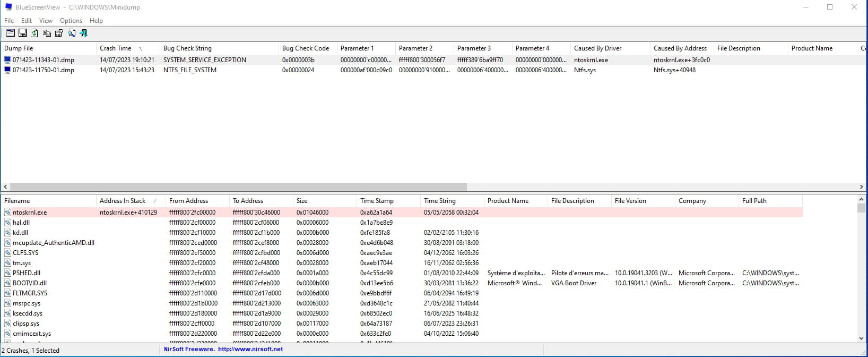Select the 071423-11750-01.dmp crash row
Image resolution: width=868 pixels, height=357 pixels.
[x=433, y=70]
